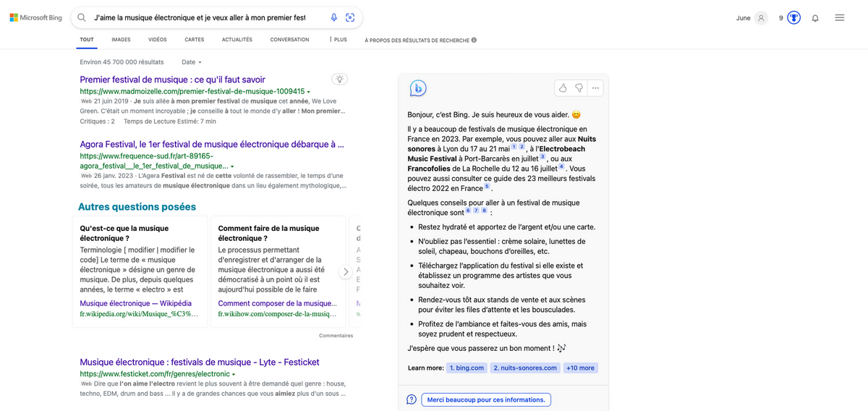Open June account profile icon
This screenshot has height=411, width=868.
[x=761, y=18]
